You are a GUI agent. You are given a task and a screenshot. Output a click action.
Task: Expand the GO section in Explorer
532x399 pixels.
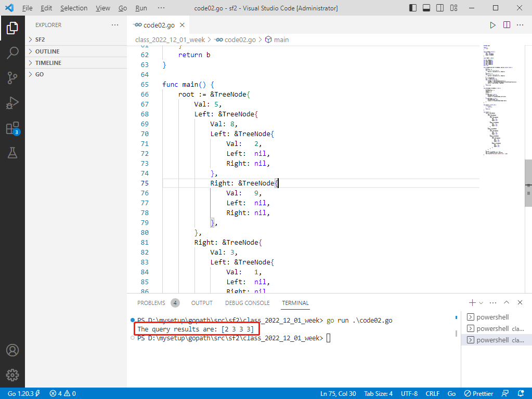pyautogui.click(x=76, y=74)
